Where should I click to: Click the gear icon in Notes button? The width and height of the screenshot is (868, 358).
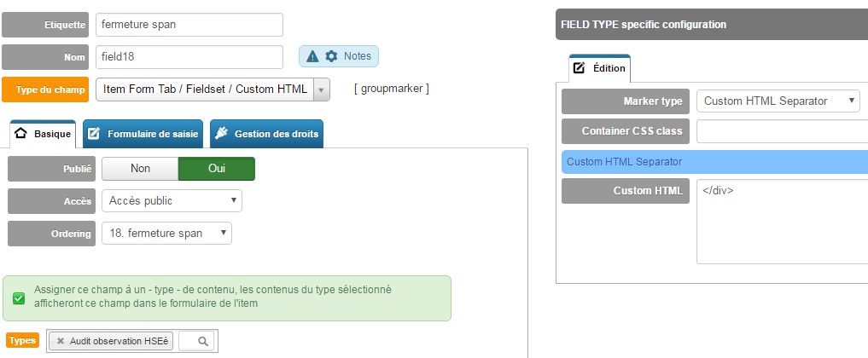tap(331, 56)
